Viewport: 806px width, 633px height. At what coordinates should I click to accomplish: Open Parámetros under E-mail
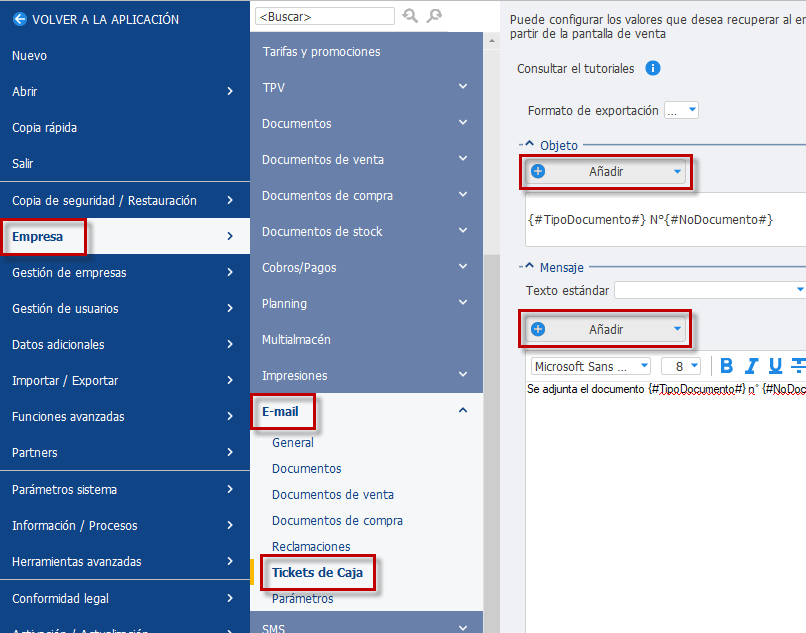[x=302, y=599]
